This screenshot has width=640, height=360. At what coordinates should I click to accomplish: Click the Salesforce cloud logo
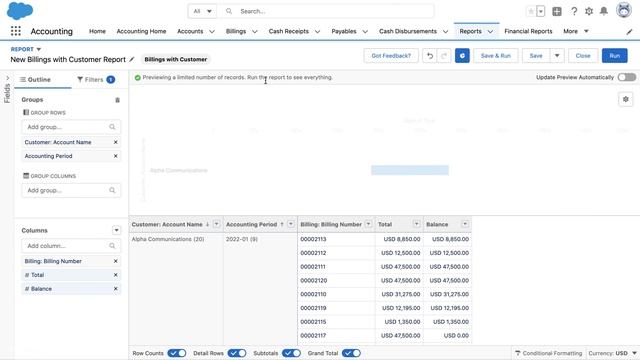20,11
